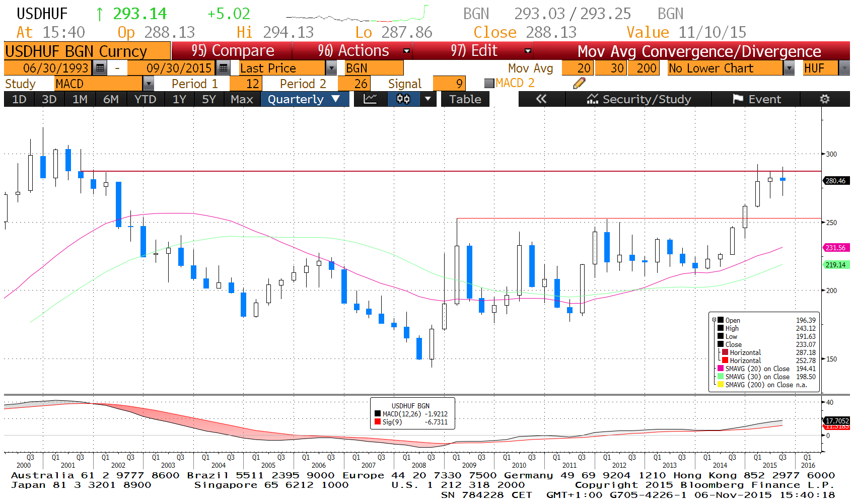Edit the second Mov Avg field 30

[611, 68]
